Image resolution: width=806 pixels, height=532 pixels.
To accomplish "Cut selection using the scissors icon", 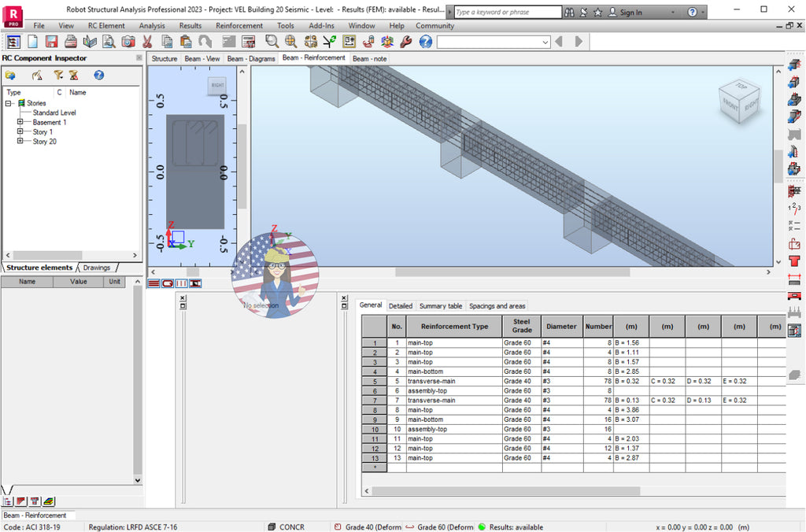I will pyautogui.click(x=146, y=43).
